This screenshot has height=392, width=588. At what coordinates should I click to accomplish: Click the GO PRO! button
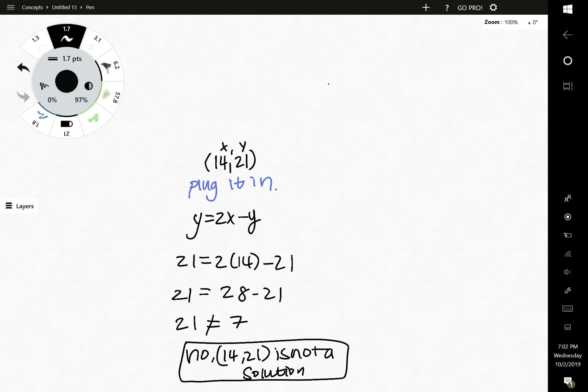pyautogui.click(x=470, y=8)
